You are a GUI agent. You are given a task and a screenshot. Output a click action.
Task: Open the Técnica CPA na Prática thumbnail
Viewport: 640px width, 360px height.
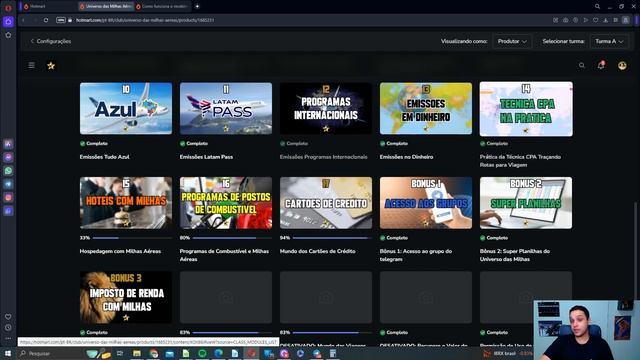tap(526, 109)
